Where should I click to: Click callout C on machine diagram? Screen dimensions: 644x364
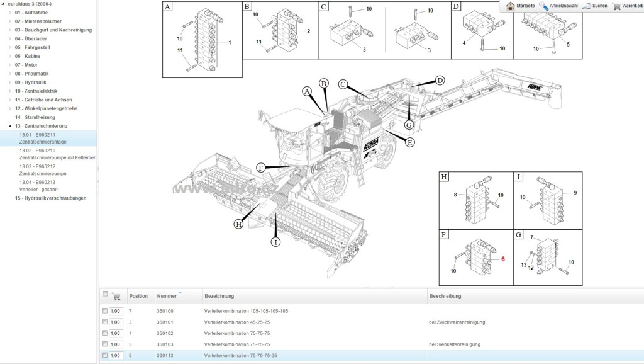point(343,85)
